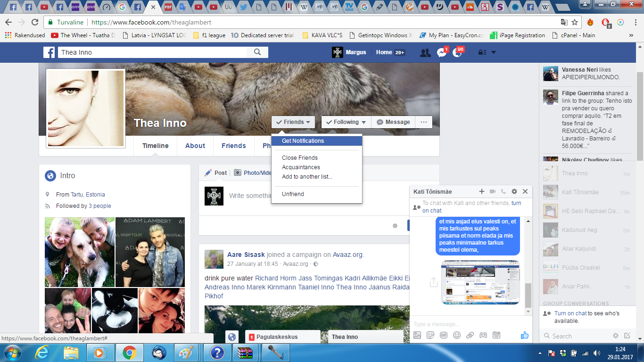Open chat sidebar options gear

pos(616,336)
